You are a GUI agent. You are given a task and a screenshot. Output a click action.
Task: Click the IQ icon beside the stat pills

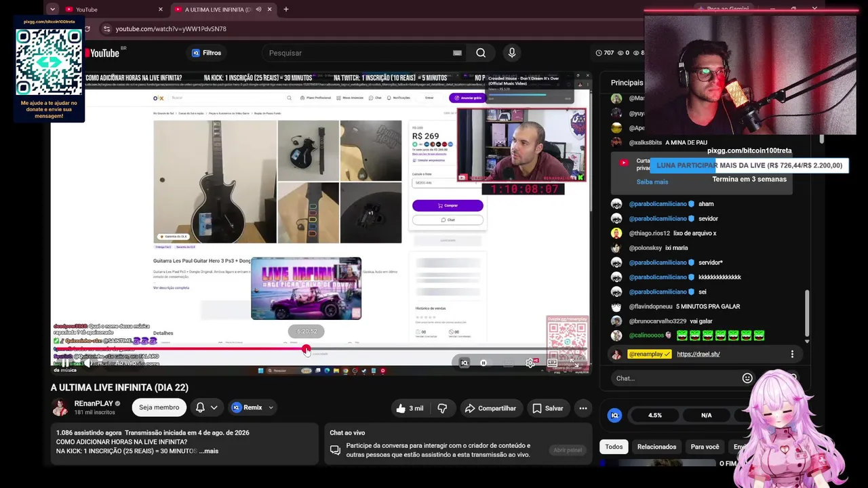614,415
